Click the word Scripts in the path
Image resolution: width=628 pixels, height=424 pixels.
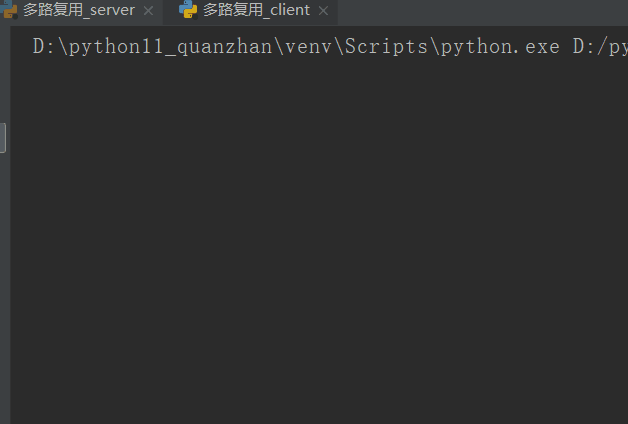point(386,47)
